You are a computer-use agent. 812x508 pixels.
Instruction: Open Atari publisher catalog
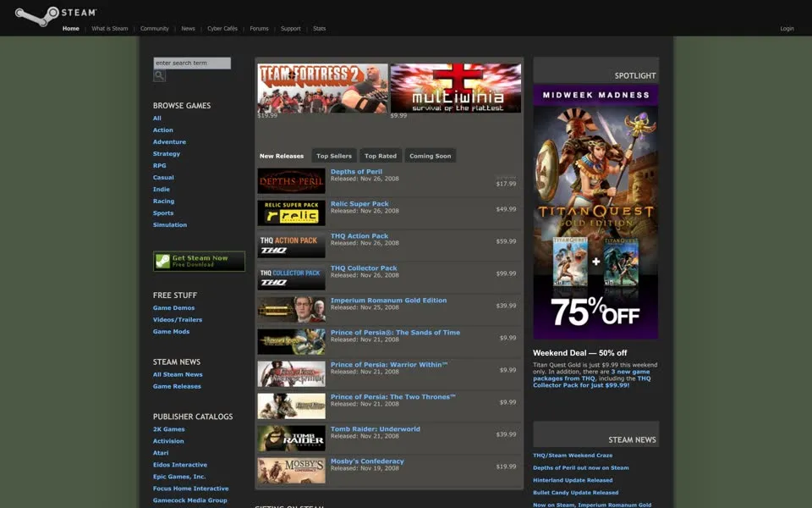pos(161,453)
